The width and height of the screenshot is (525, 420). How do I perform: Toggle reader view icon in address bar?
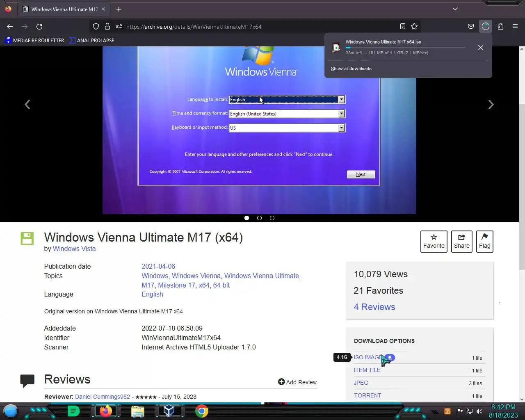403,27
